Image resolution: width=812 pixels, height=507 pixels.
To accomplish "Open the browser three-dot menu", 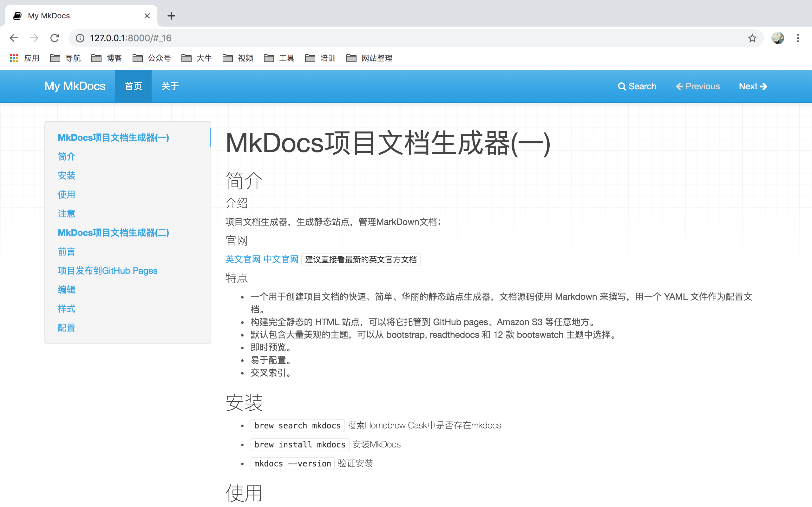I will click(x=798, y=38).
